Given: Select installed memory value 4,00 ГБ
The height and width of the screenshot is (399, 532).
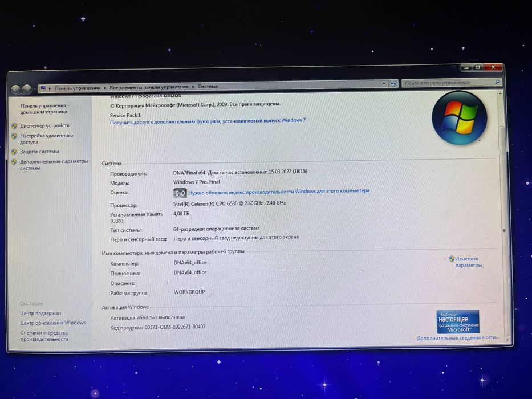Looking at the screenshot, I should tap(181, 214).
